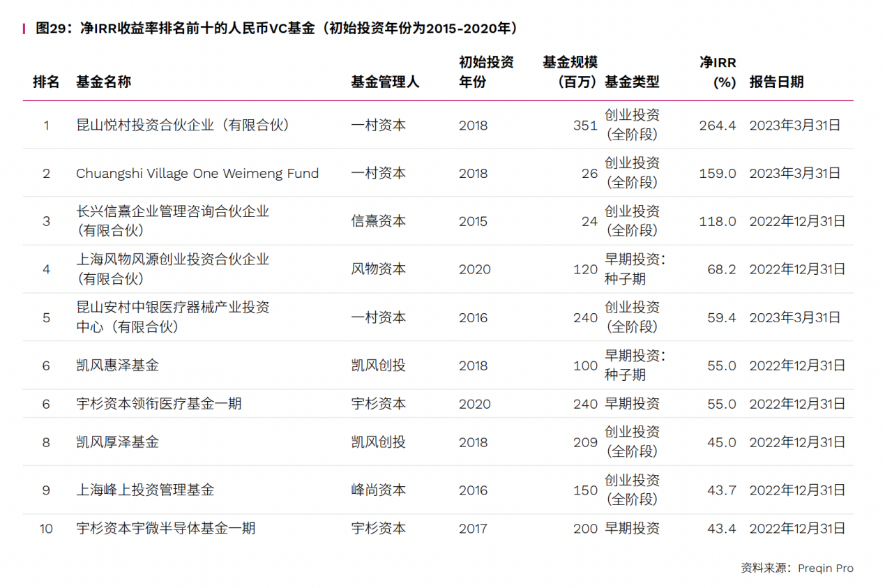Click the net IRR value 43.4
Image resolution: width=885 pixels, height=588 pixels.
[x=722, y=529]
